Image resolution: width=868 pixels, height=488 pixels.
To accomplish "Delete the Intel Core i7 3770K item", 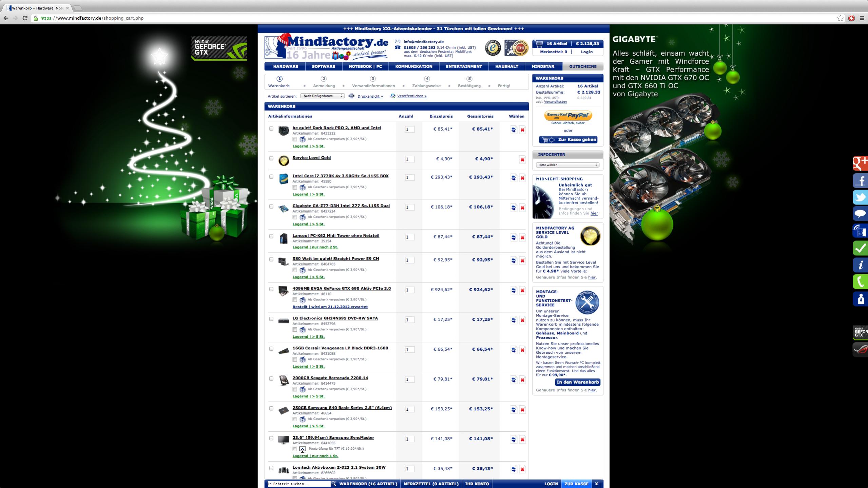I will (x=522, y=178).
